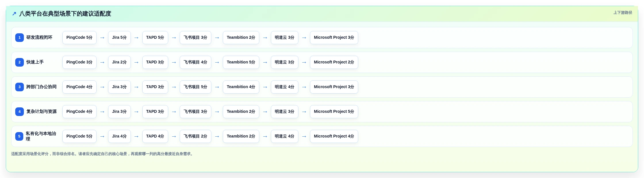Select the 私有化与本地治理 row label

click(x=41, y=136)
